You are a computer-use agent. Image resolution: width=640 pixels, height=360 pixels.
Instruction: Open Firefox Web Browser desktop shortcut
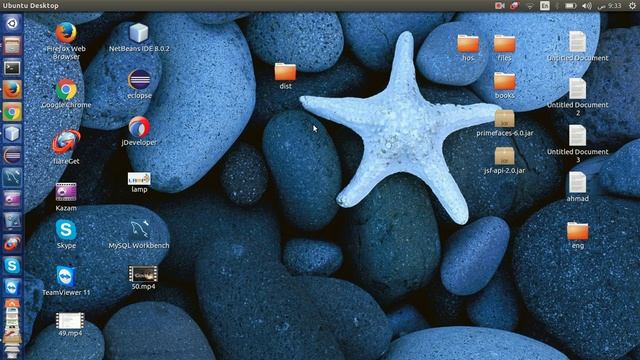66,33
